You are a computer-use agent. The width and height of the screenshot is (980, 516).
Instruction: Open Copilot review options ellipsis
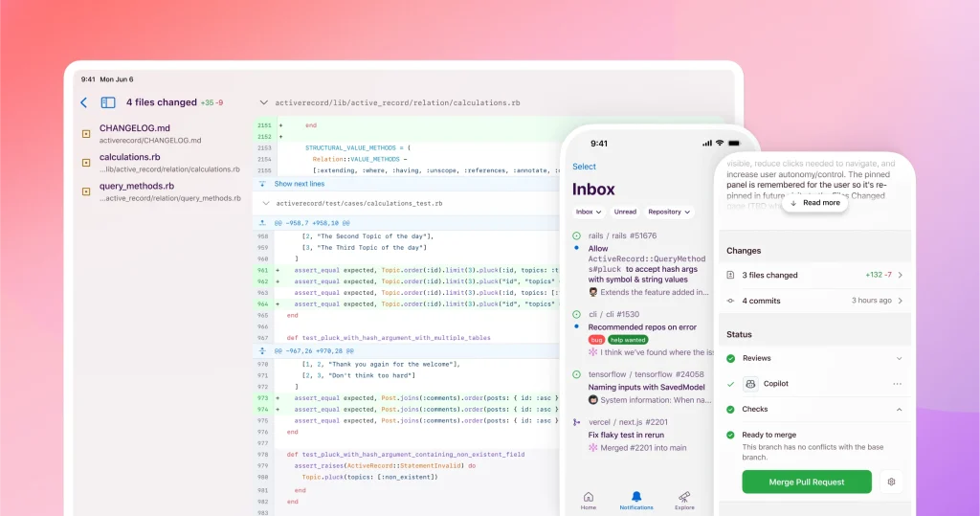(x=897, y=384)
